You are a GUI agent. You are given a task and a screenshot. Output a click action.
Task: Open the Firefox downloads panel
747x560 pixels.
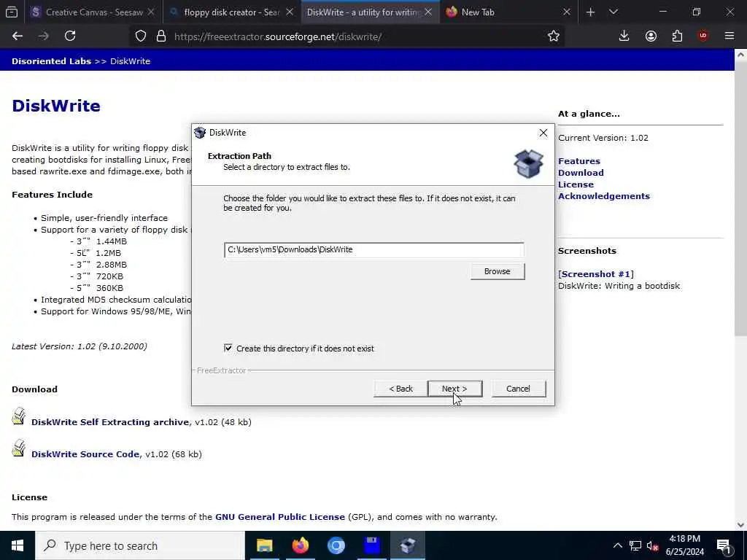point(624,36)
